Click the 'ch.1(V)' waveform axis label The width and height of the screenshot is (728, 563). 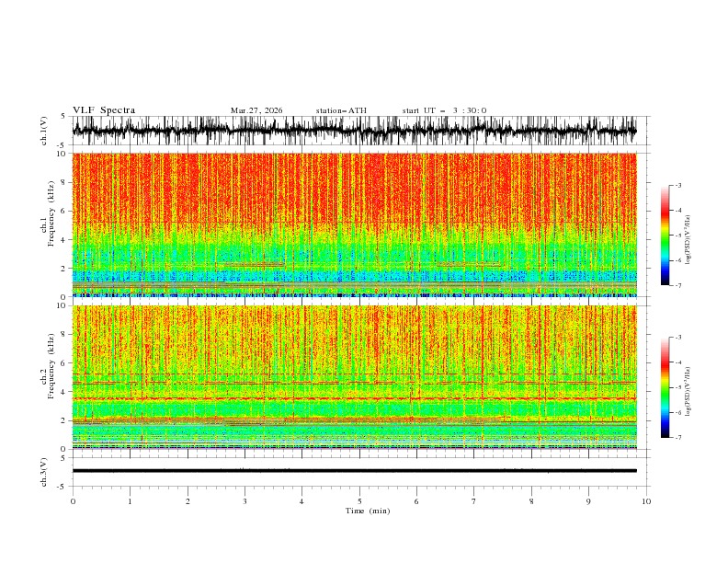[x=44, y=131]
